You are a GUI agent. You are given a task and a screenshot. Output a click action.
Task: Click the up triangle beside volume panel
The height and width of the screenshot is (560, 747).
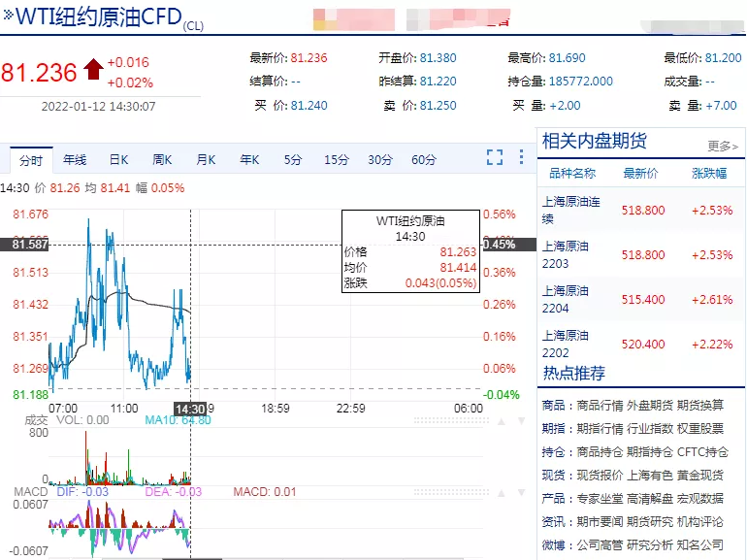[502, 421]
